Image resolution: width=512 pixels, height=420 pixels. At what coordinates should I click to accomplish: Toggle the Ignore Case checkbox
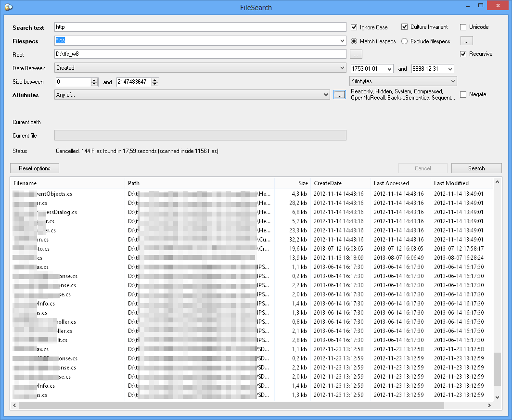[354, 27]
